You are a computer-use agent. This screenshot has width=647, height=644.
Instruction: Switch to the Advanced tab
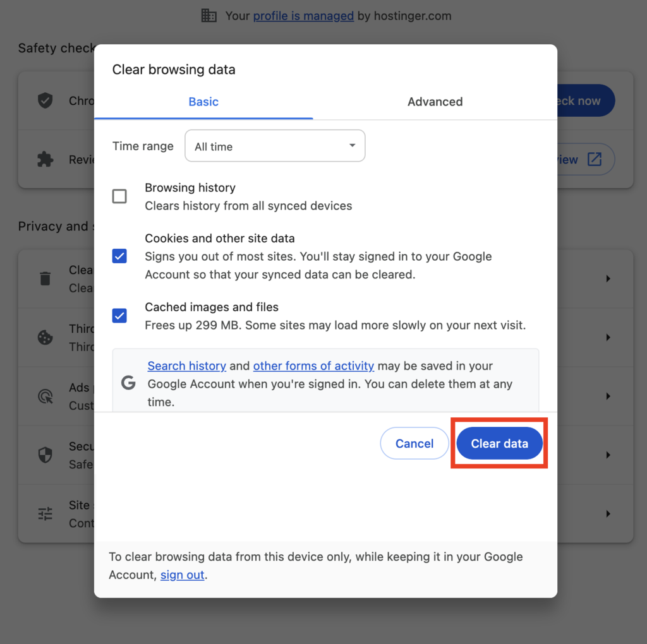pos(435,102)
